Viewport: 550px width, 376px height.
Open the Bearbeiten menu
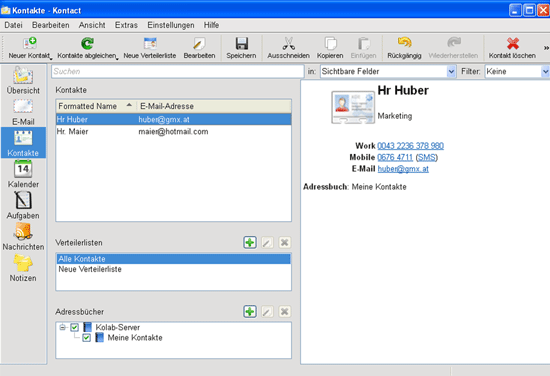[51, 25]
